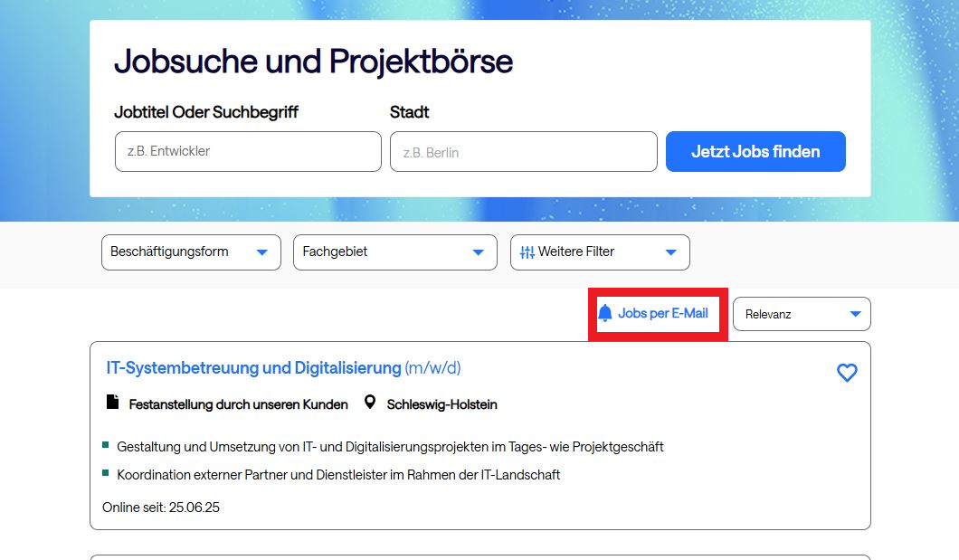Click the green bullet before Koordination externer Partner
Image resolution: width=959 pixels, height=560 pixels.
pos(106,473)
